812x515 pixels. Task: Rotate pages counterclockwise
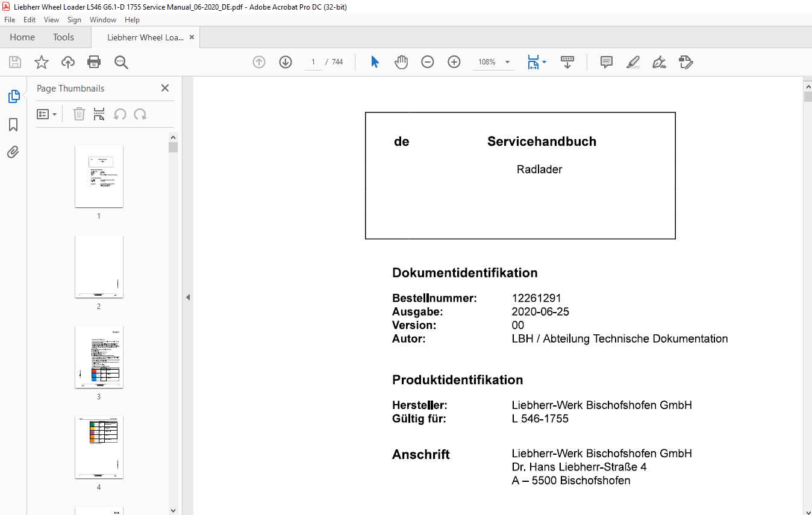(x=120, y=114)
